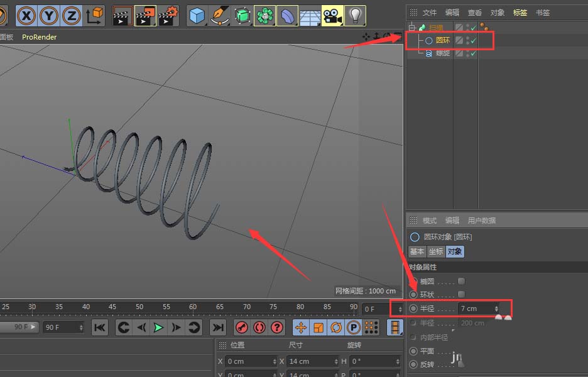The width and height of the screenshot is (588, 377).
Task: Click the X axis lock icon
Action: 26,15
